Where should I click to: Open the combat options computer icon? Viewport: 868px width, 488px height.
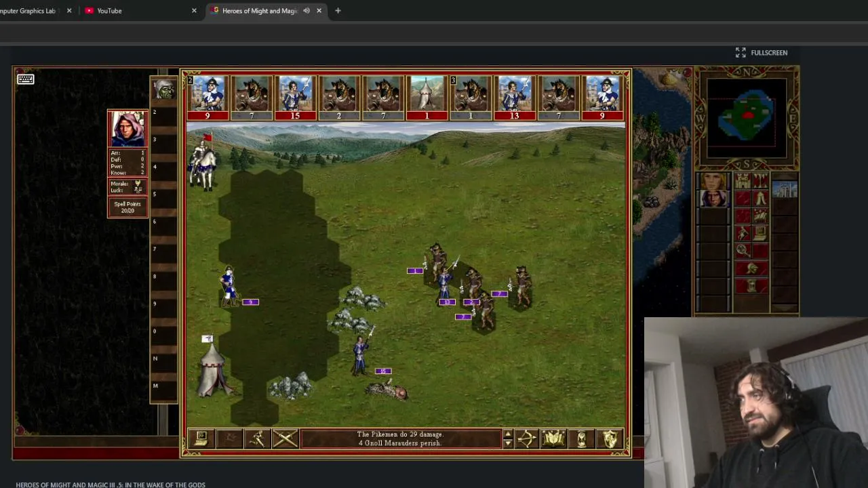tap(201, 439)
